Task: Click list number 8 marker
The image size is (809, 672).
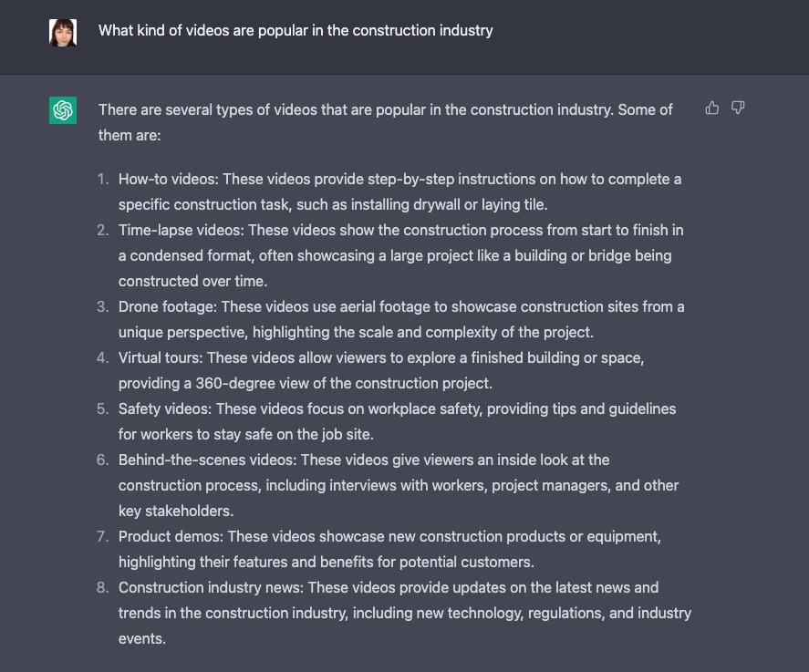Action: point(103,587)
